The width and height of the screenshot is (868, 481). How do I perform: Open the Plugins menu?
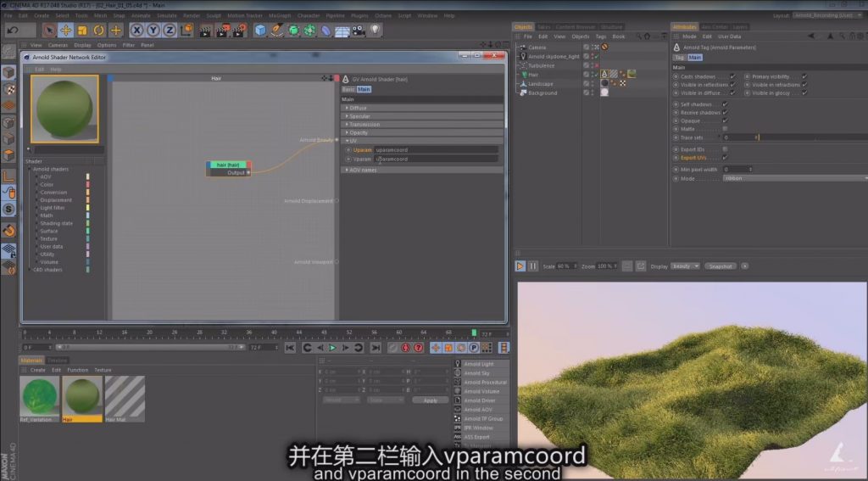359,15
